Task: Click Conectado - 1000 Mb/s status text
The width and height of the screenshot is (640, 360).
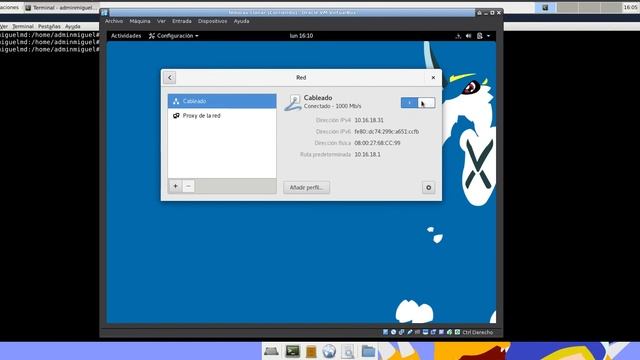Action: pos(333,106)
